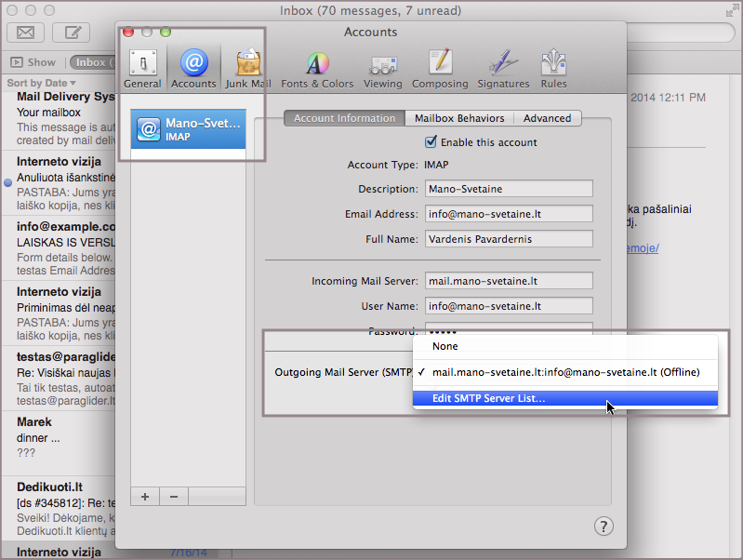Viewport: 743px width, 560px height.
Task: Open the Composing preferences pane
Action: click(440, 69)
